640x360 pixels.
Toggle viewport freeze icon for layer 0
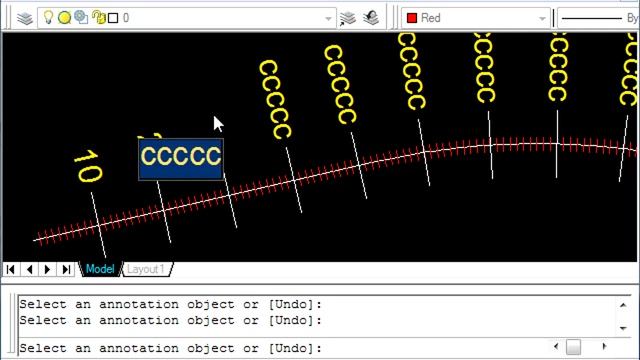click(81, 17)
